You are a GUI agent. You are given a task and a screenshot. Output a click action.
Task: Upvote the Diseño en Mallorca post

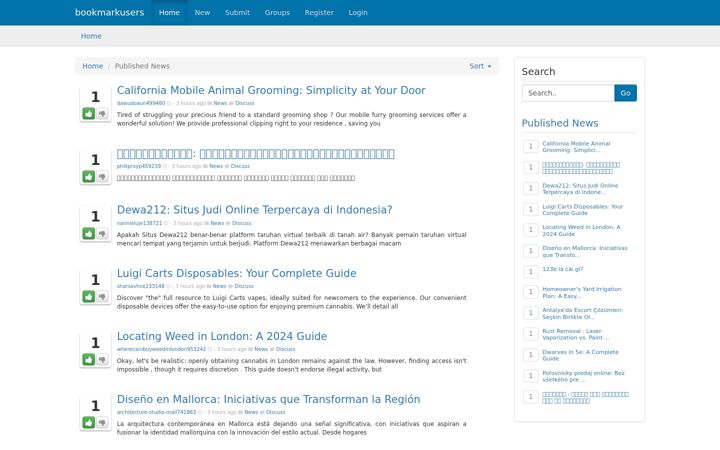89,422
